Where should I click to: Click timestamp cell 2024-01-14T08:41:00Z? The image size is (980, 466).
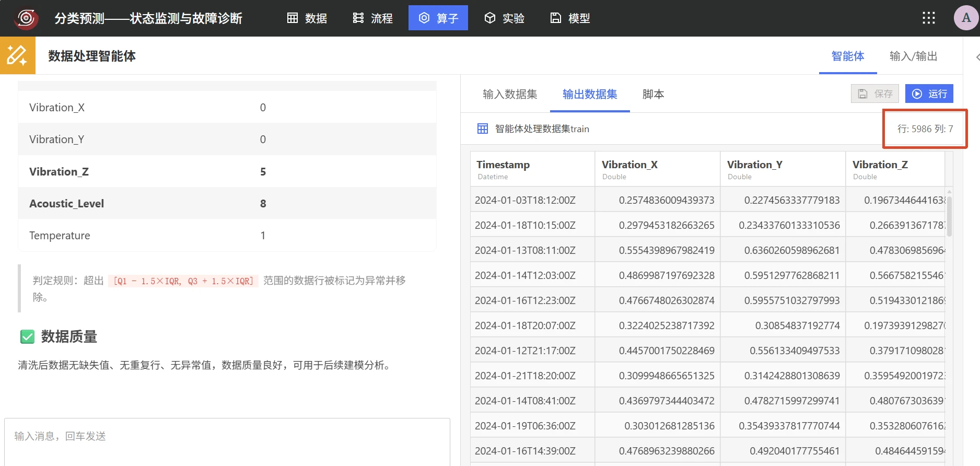(x=532, y=400)
